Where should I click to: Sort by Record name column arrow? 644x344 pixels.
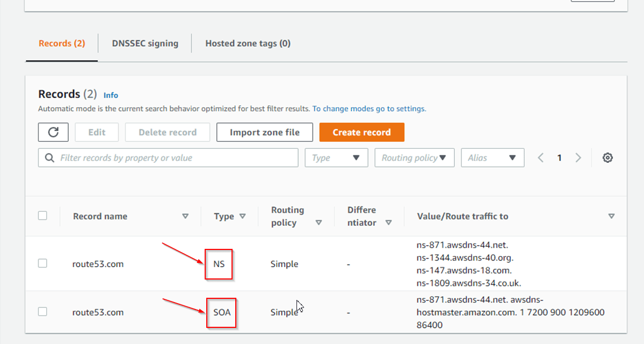coord(185,216)
